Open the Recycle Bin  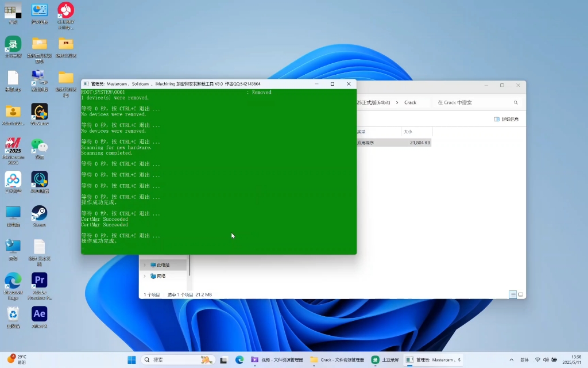click(x=13, y=317)
